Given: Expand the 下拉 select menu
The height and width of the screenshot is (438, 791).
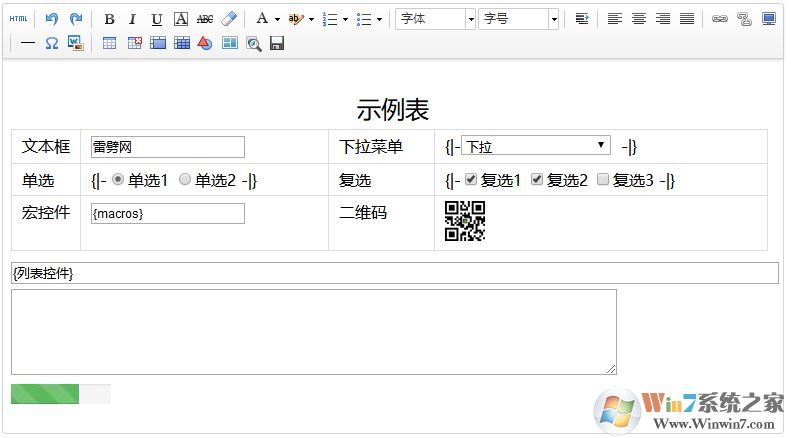Looking at the screenshot, I should coord(536,146).
